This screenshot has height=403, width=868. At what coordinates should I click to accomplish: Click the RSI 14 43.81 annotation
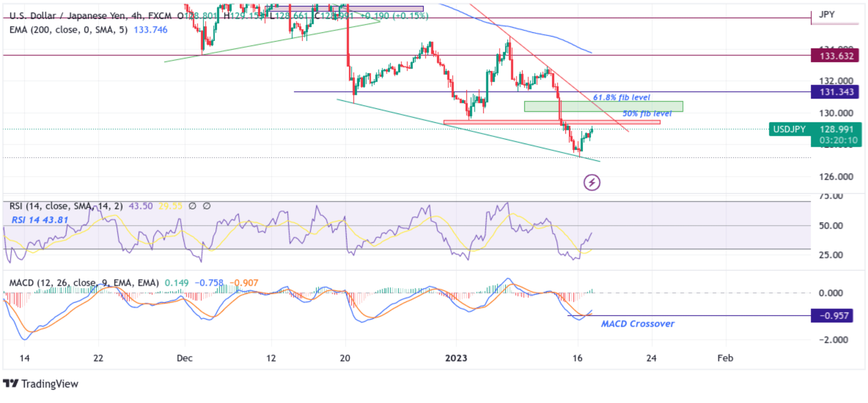click(40, 220)
